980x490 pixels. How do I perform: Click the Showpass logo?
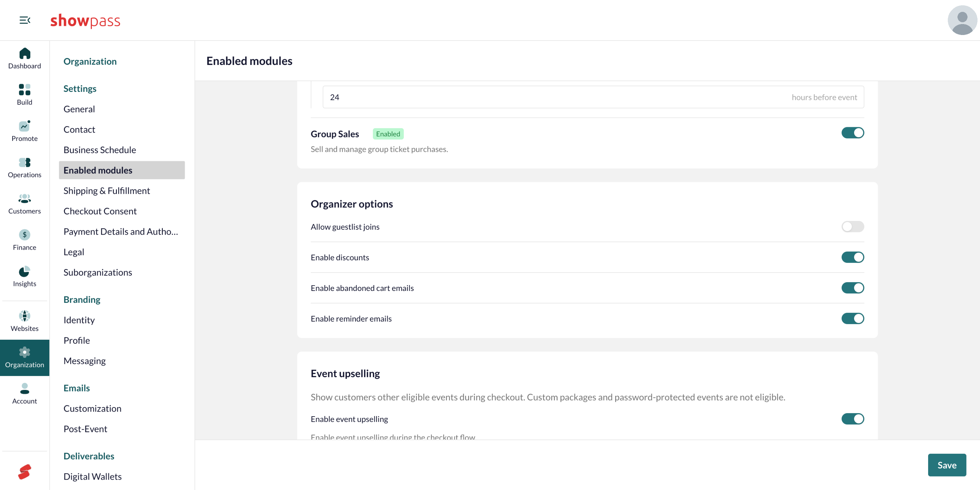(x=85, y=21)
